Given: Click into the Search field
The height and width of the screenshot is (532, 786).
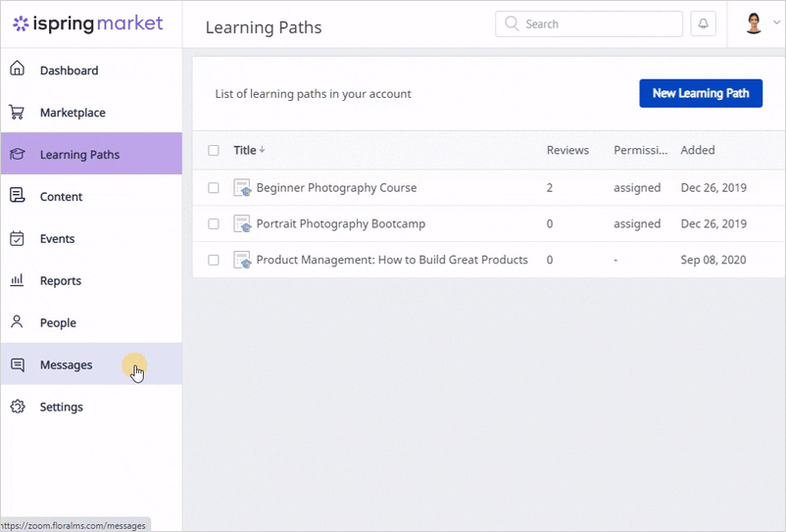Looking at the screenshot, I should [x=589, y=24].
